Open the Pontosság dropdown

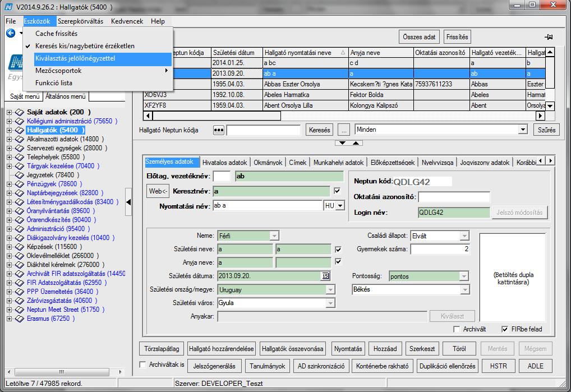pos(464,276)
